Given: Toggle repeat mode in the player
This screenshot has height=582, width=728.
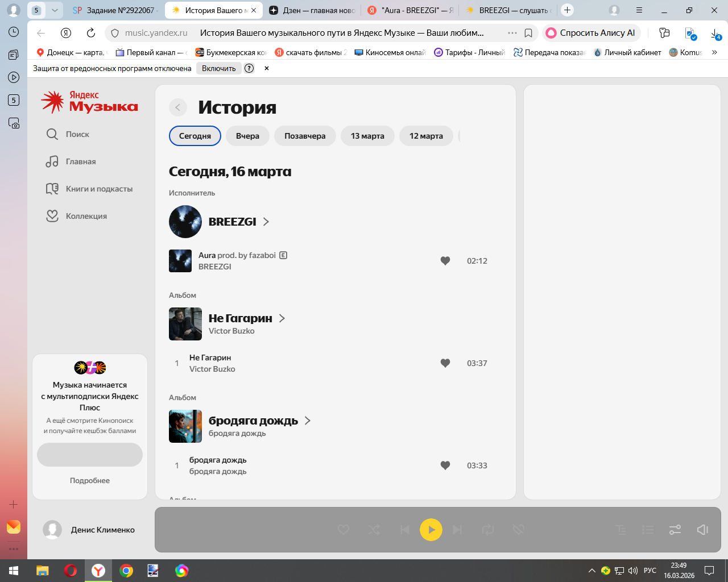Looking at the screenshot, I should [488, 530].
